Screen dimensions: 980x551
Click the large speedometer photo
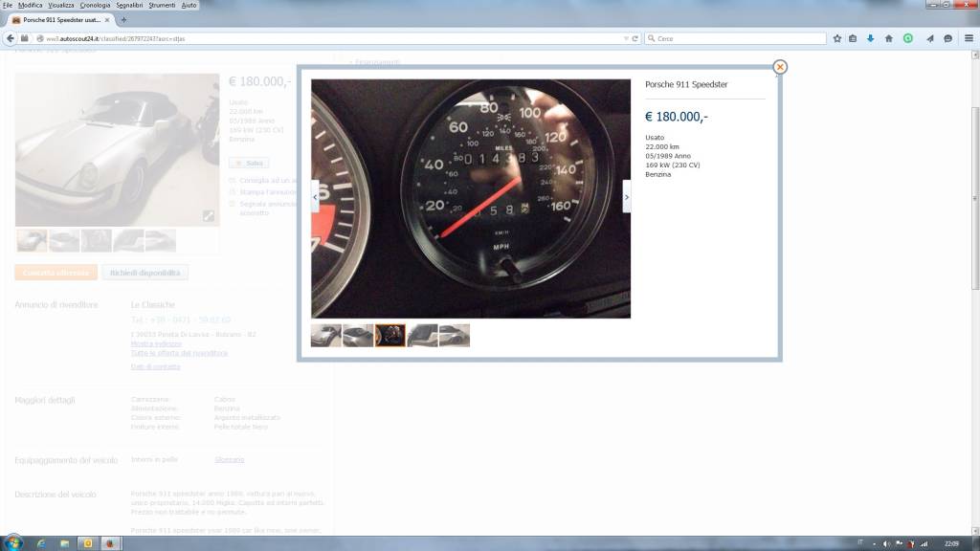[471, 199]
